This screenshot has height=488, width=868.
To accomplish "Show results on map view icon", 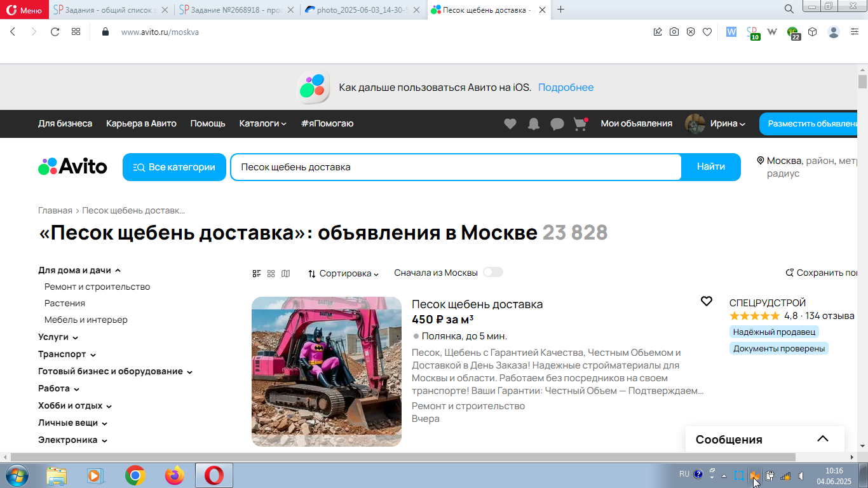I will (286, 273).
